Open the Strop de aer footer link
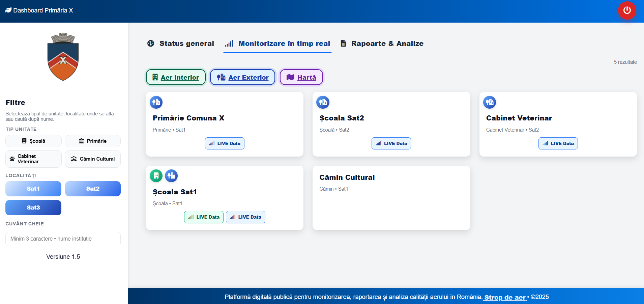The image size is (644, 304). (505, 297)
